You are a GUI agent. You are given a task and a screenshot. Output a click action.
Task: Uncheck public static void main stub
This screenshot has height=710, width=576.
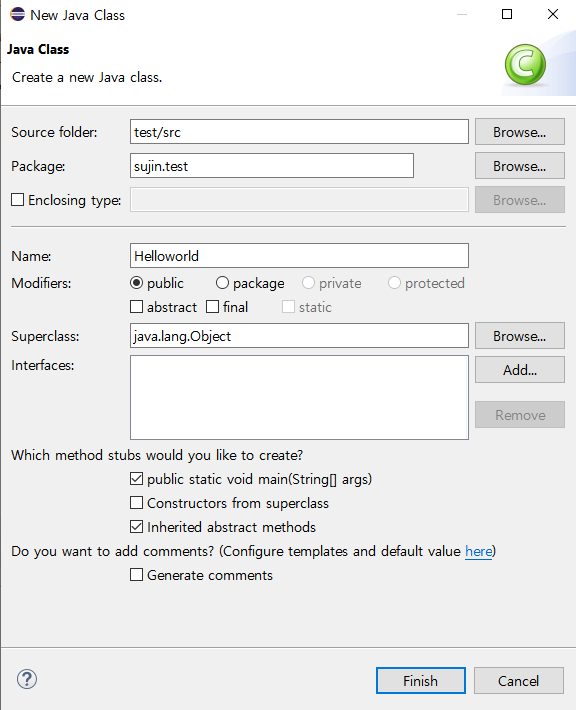coord(136,479)
